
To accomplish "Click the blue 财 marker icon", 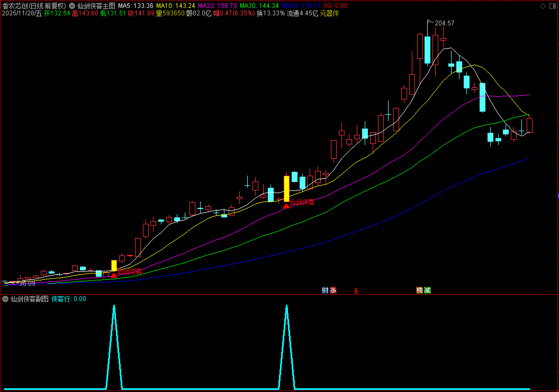I will point(325,290).
